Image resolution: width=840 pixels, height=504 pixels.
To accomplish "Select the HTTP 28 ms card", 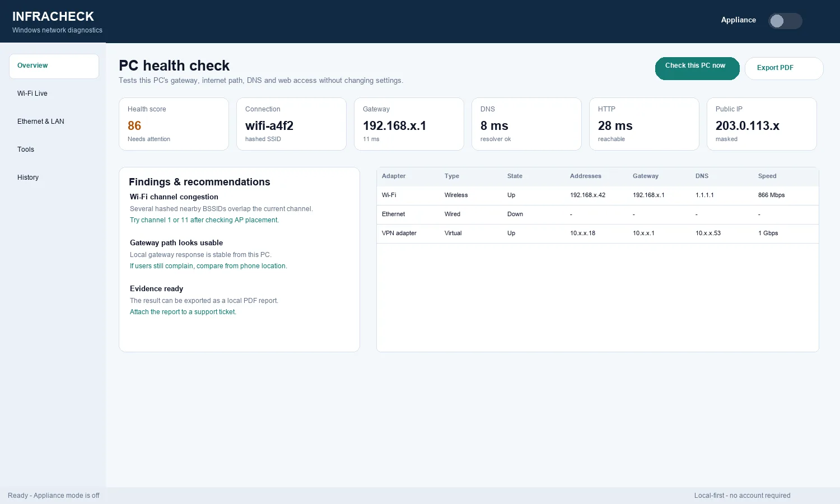I will 644,124.
